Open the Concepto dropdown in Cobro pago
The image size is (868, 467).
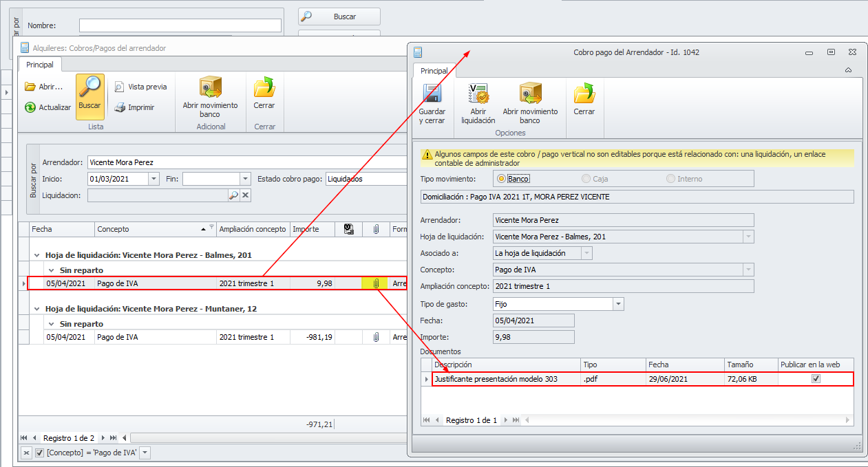tap(748, 270)
